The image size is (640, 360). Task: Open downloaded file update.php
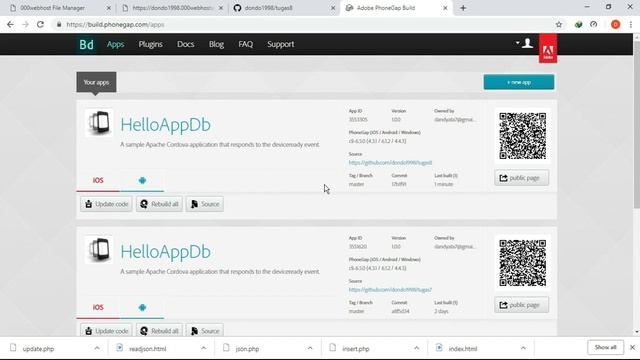pos(38,349)
